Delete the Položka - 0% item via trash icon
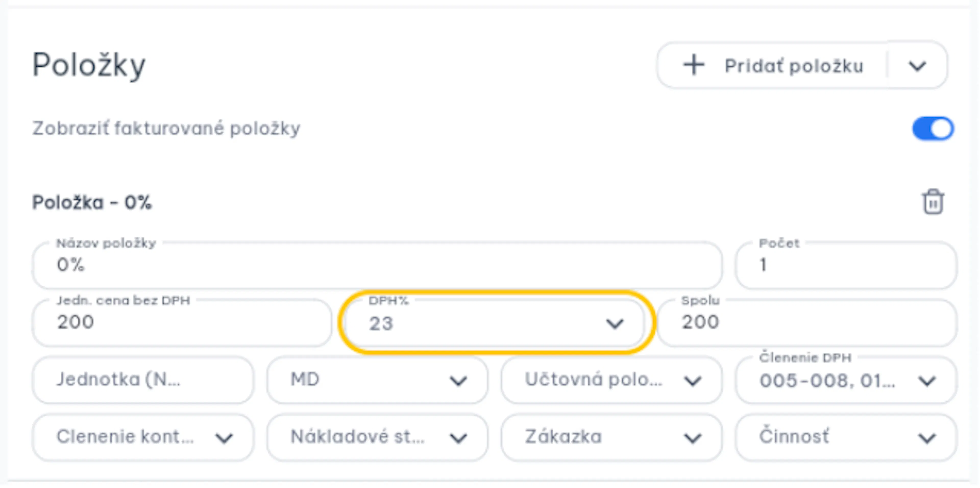 point(933,201)
